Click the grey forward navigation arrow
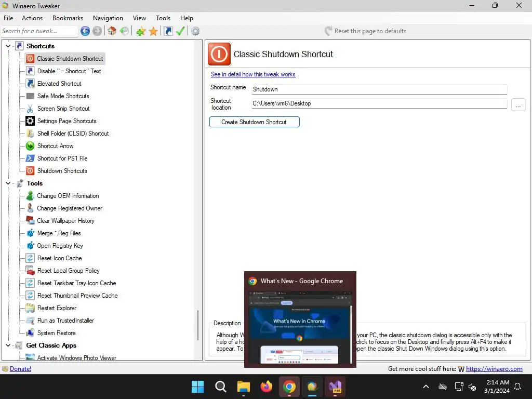Viewport: 532px width, 399px height. point(97,31)
